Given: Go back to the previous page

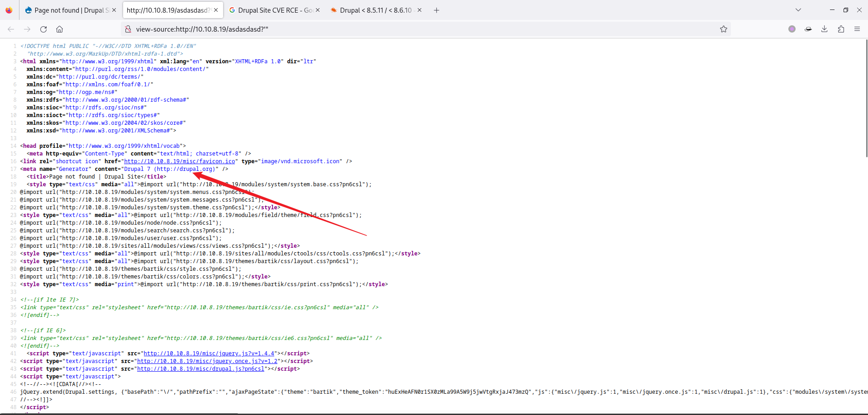Looking at the screenshot, I should [x=11, y=29].
